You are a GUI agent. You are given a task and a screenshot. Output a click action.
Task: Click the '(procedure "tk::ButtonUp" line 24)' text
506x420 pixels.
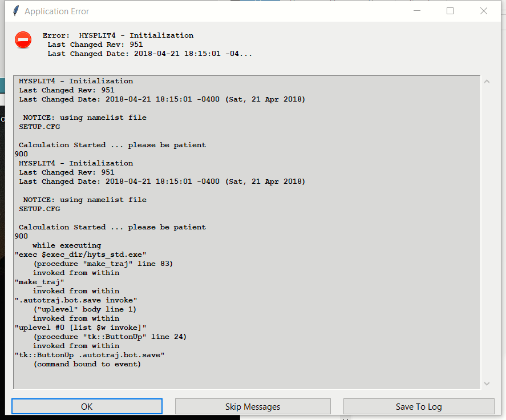[110, 337]
